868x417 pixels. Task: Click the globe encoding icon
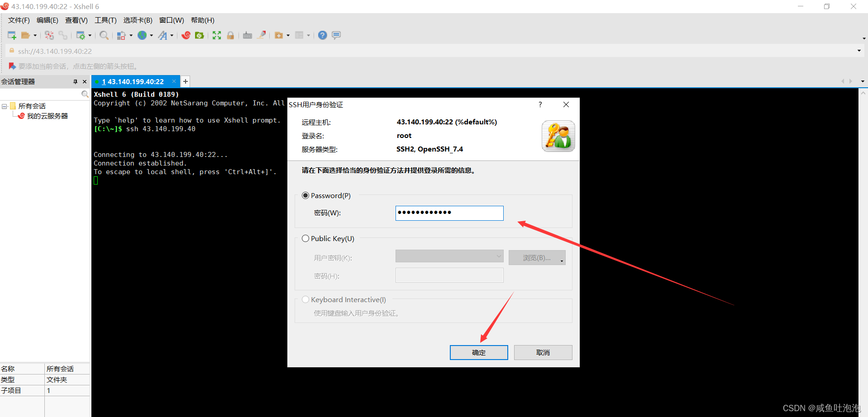pyautogui.click(x=142, y=35)
